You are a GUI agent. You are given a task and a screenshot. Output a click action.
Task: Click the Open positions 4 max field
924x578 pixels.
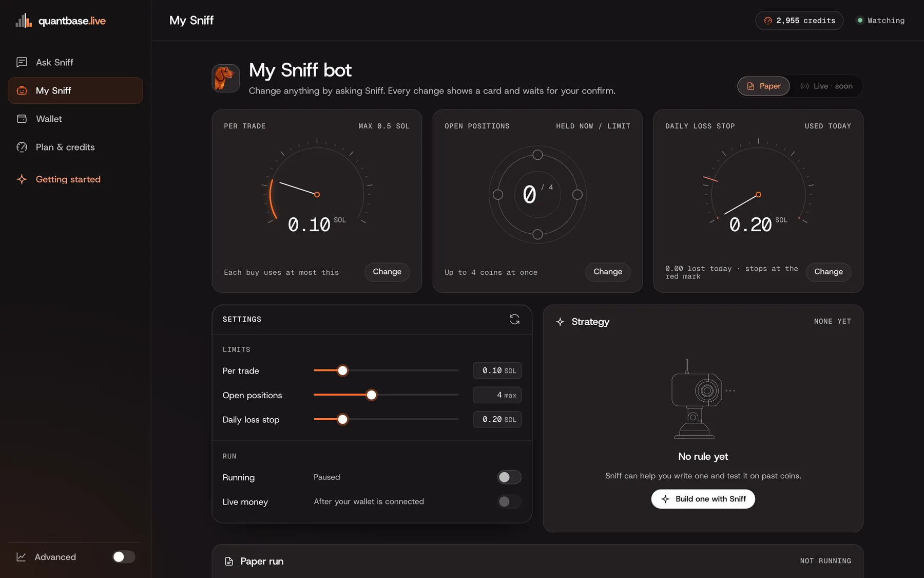tap(497, 395)
